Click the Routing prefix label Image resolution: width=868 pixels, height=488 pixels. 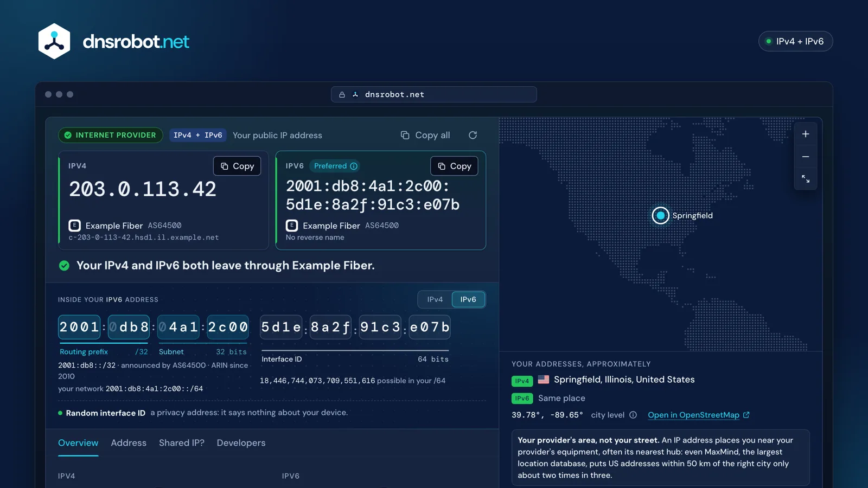[84, 352]
